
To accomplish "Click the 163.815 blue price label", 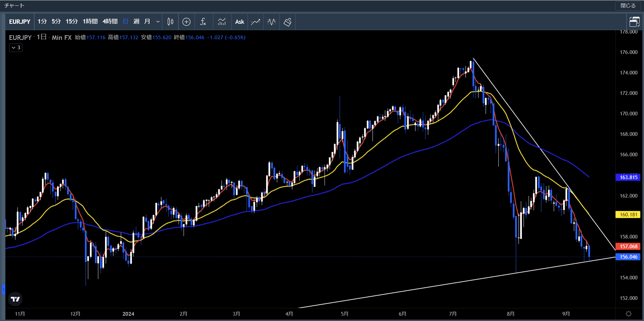I will pyautogui.click(x=628, y=177).
